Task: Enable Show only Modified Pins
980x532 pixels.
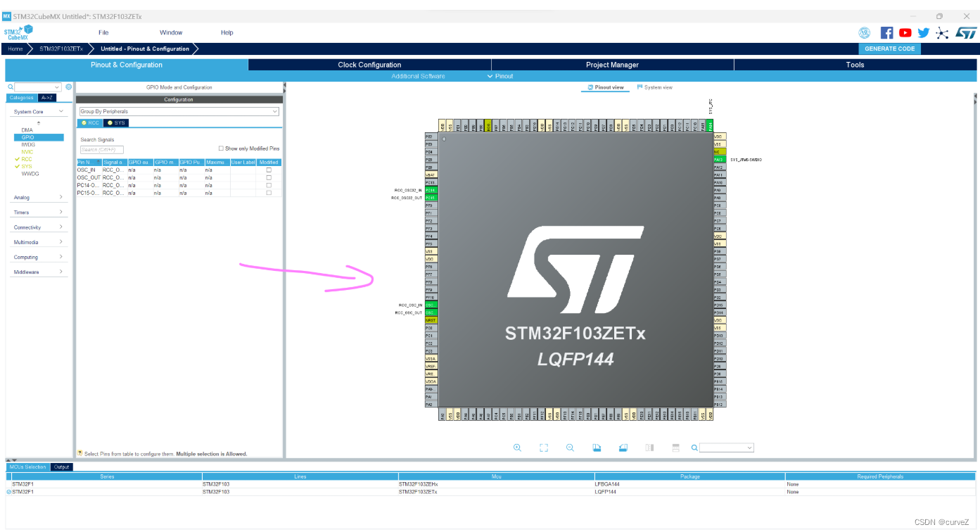Action: point(221,148)
